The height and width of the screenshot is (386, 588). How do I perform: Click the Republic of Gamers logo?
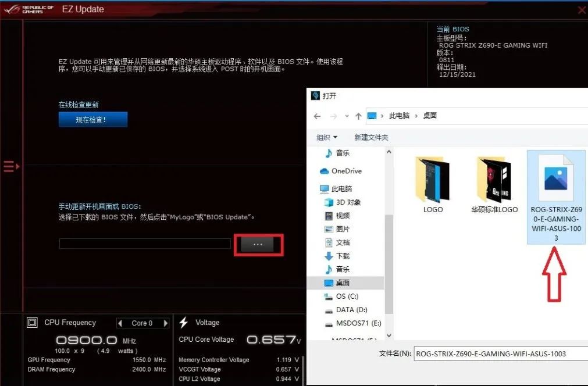pos(28,9)
